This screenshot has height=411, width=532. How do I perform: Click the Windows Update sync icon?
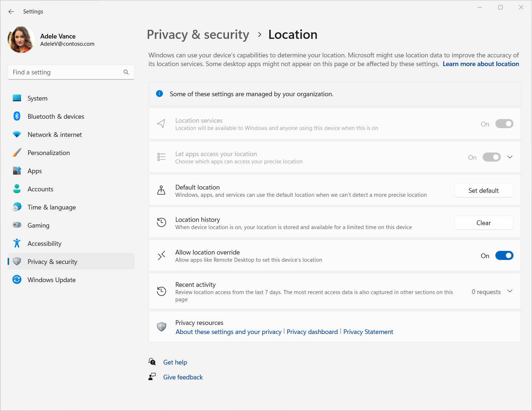[x=17, y=280]
